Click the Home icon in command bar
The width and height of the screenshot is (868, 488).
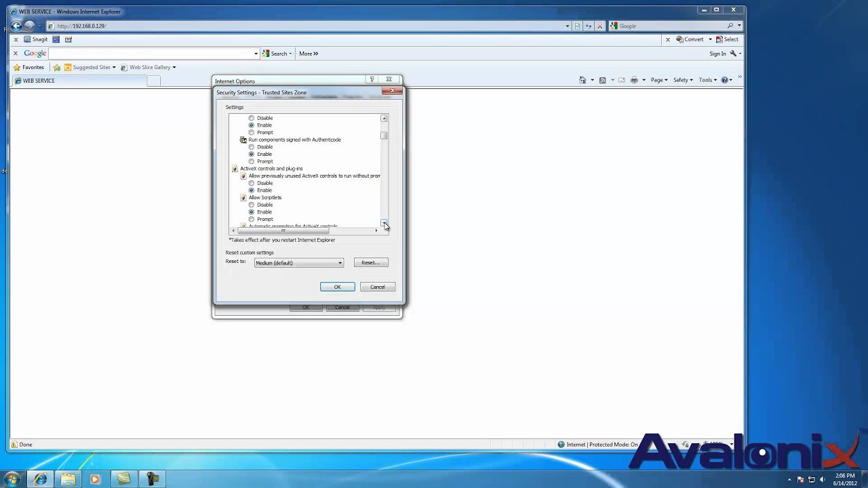coord(583,80)
